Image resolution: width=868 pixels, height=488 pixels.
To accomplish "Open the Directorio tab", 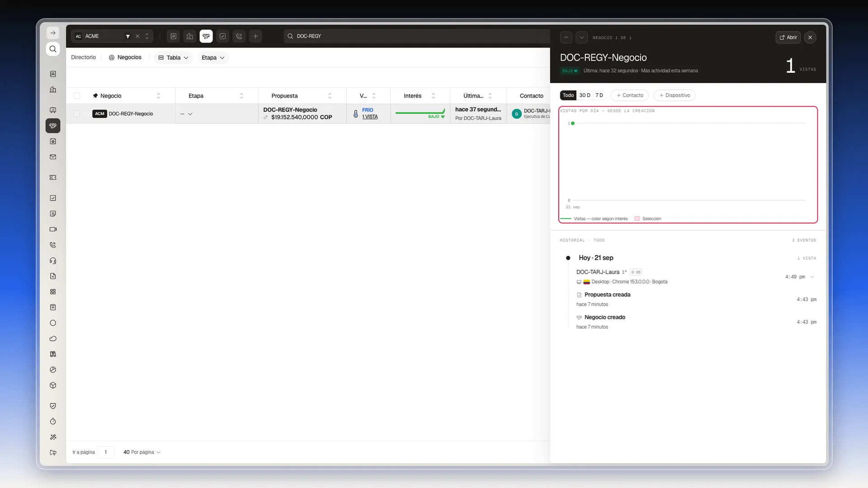I will (x=83, y=57).
